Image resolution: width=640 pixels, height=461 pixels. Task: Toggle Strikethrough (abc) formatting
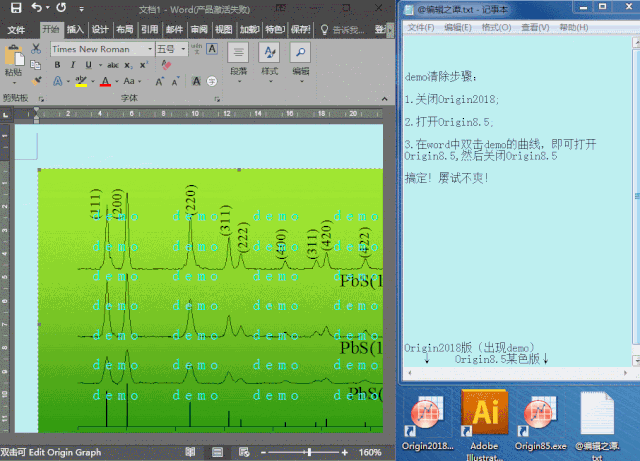113,65
